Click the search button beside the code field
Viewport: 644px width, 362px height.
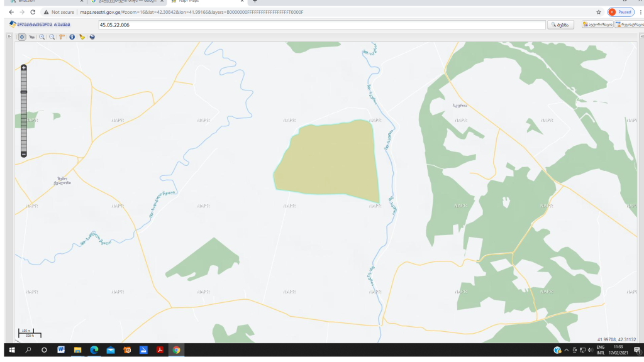point(560,25)
